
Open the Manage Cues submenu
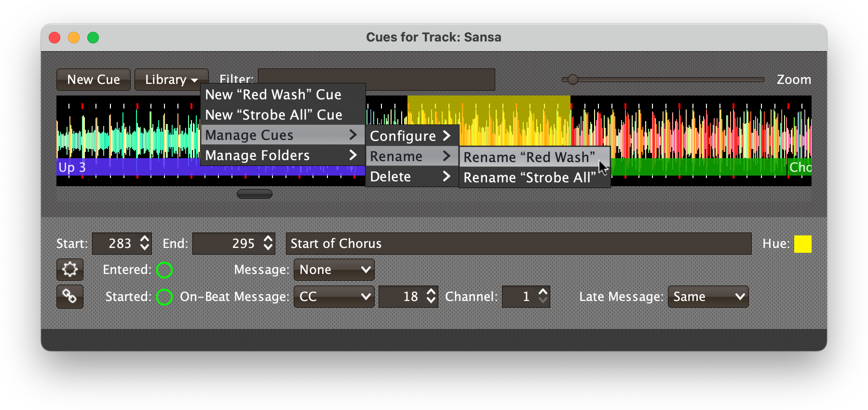[x=283, y=135]
